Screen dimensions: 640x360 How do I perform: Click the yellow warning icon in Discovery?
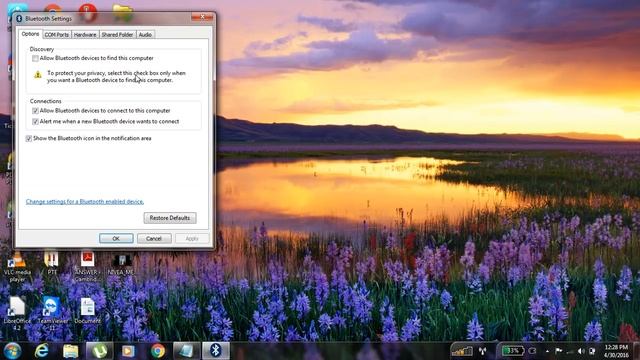coord(38,74)
